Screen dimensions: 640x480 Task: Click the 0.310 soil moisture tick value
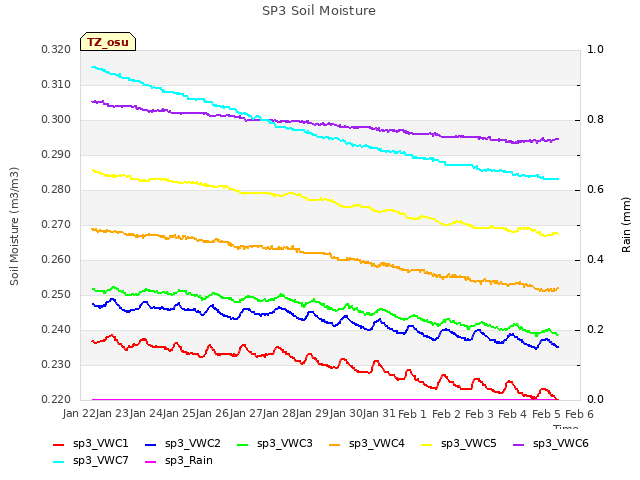(56, 84)
